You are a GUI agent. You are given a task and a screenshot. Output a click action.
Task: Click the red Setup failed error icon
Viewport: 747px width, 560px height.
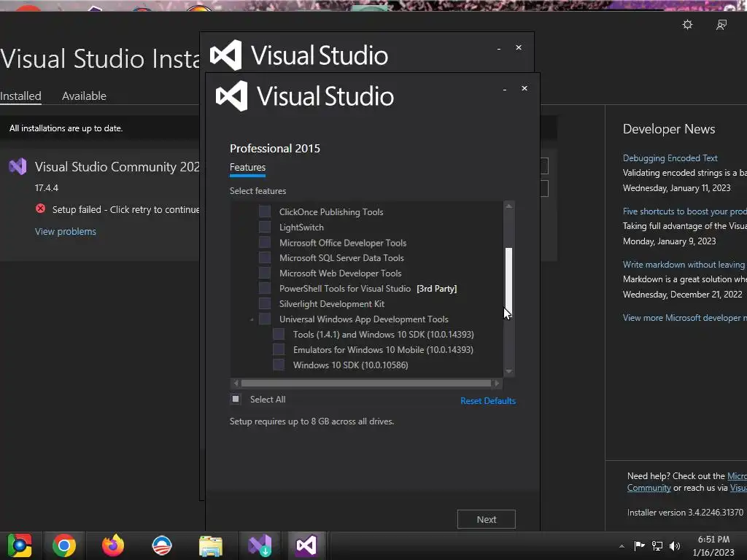(41, 209)
